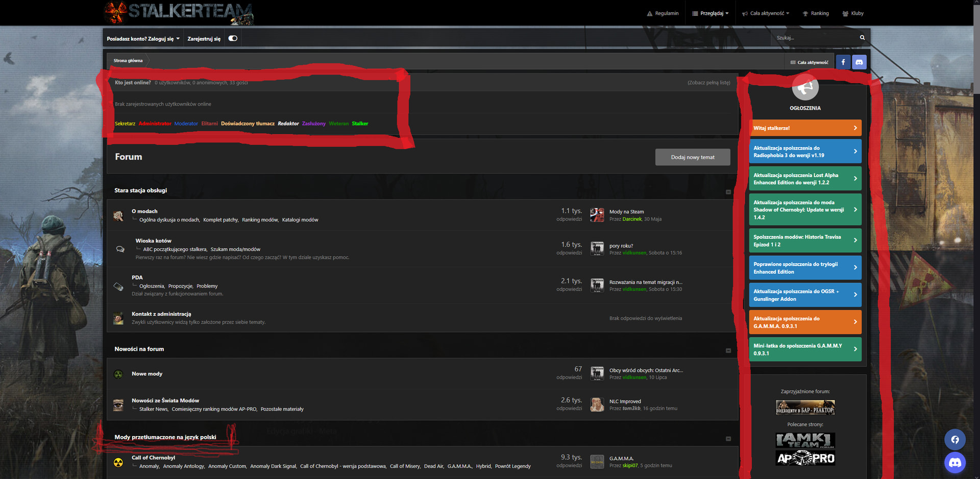This screenshot has height=479, width=980.
Task: Click the Dodaj nowy temat button
Action: (693, 157)
